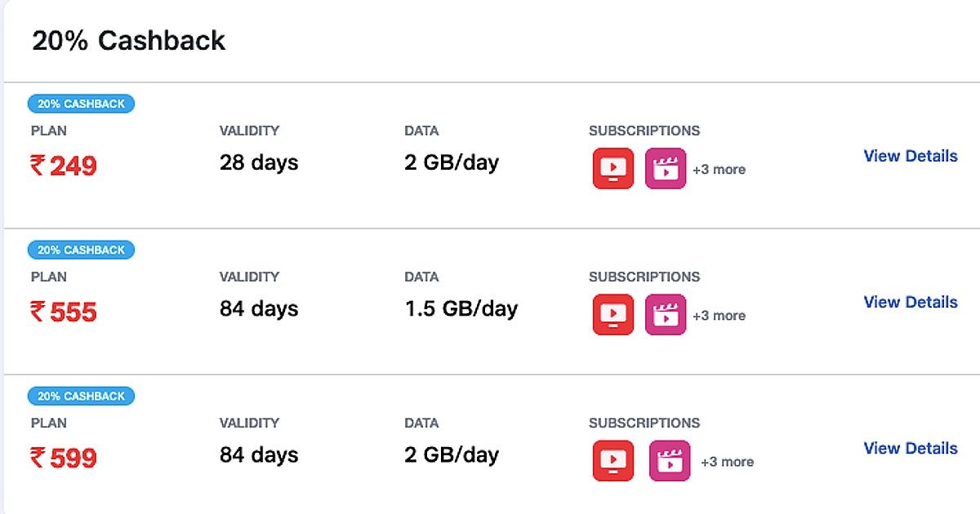Click the red TV icon in ₹555 plan

(612, 314)
